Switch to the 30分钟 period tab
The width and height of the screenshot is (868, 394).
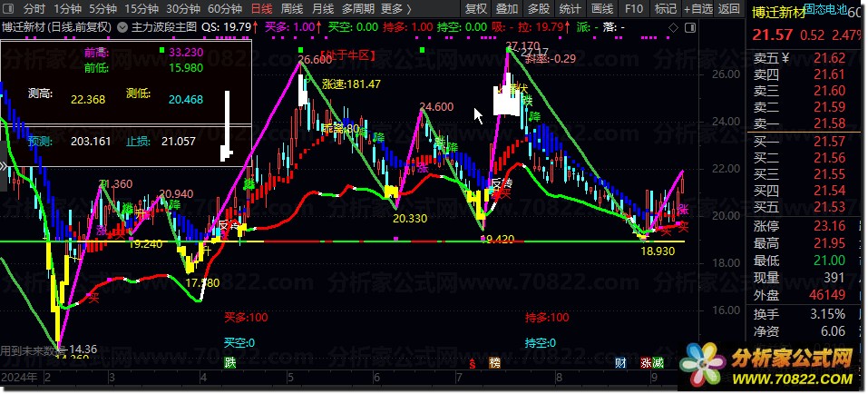tap(183, 9)
